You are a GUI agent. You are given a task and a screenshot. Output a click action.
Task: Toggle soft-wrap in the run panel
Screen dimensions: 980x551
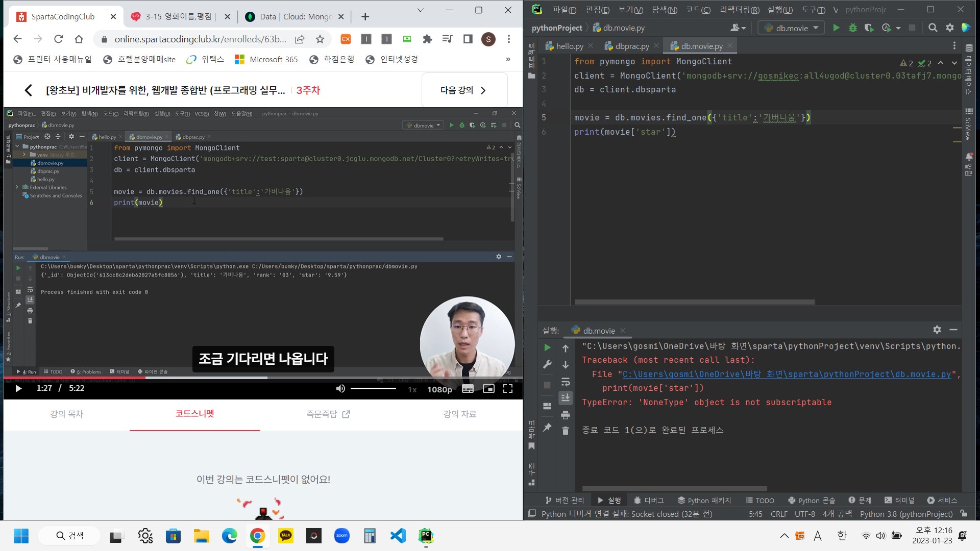(x=566, y=382)
